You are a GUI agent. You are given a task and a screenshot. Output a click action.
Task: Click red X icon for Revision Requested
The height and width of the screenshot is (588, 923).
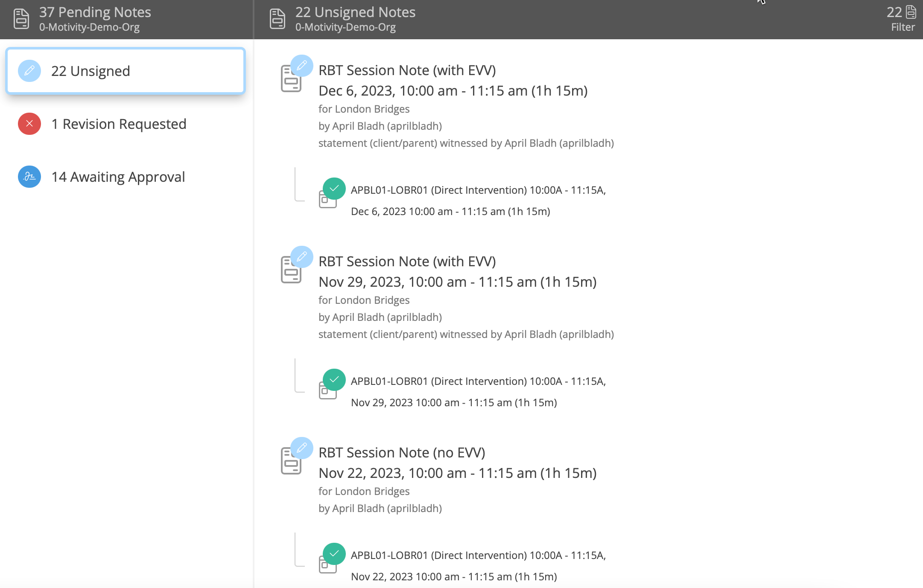tap(29, 124)
